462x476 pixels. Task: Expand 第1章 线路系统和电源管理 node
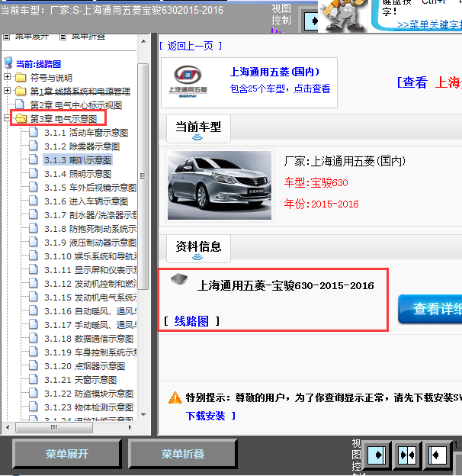(x=8, y=91)
